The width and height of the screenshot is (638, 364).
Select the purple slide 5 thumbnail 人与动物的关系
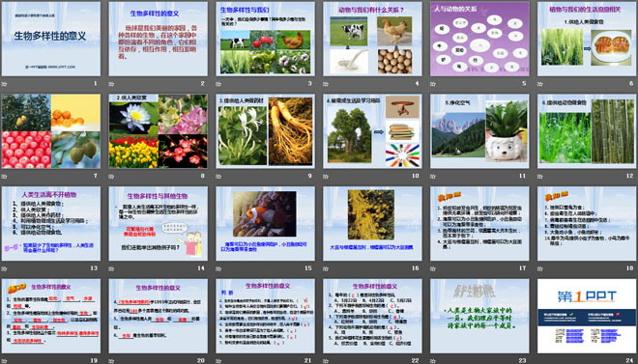click(479, 39)
